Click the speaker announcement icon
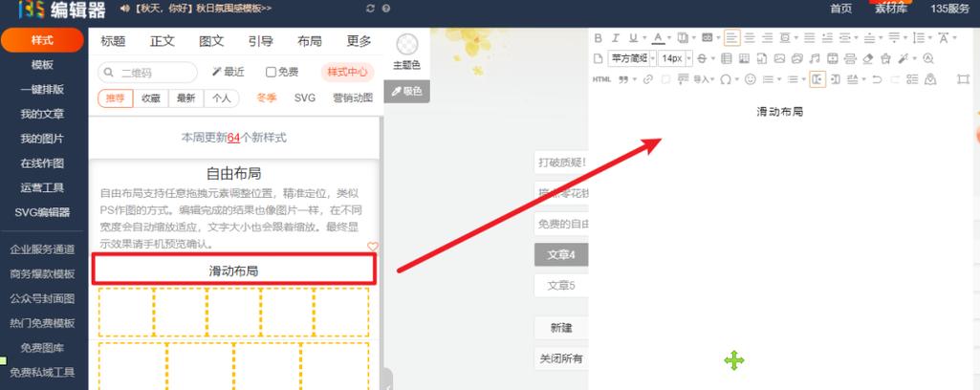This screenshot has height=390, width=980. coord(124,8)
